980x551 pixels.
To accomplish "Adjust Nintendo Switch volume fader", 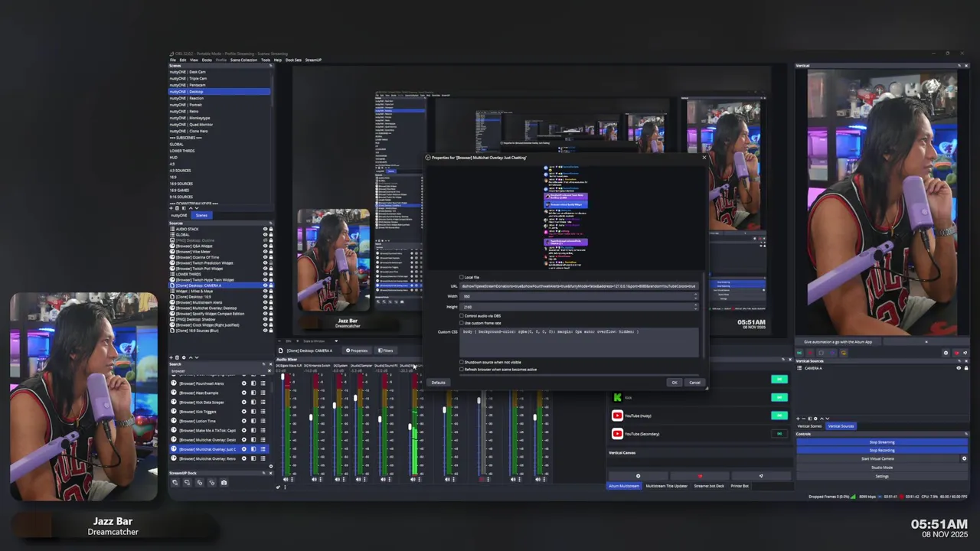I will [311, 418].
